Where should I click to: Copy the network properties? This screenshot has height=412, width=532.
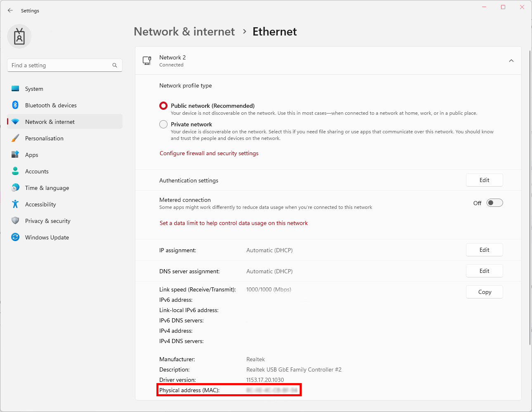point(484,292)
